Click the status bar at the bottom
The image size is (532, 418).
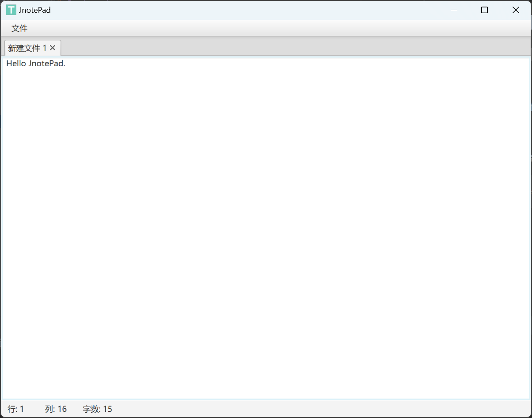coord(265,409)
